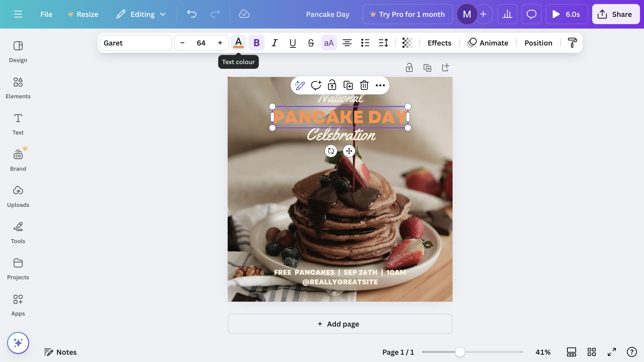Click the Share button
The height and width of the screenshot is (362, 644).
point(616,14)
